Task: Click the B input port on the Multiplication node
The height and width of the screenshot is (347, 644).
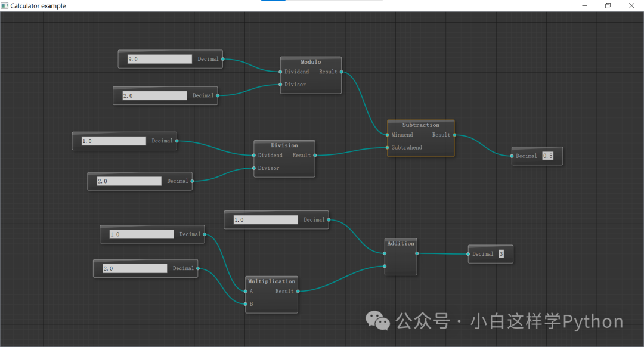Action: coord(245,304)
